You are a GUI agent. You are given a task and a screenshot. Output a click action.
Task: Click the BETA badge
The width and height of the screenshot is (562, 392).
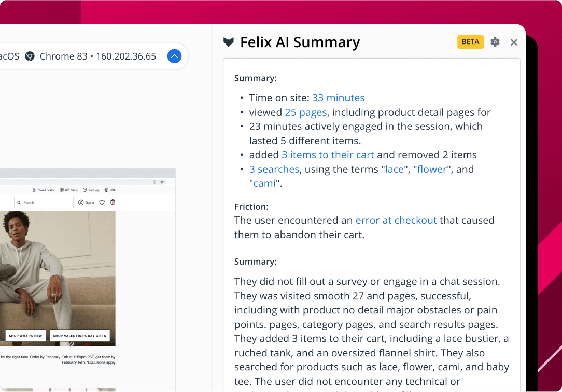[x=470, y=42]
